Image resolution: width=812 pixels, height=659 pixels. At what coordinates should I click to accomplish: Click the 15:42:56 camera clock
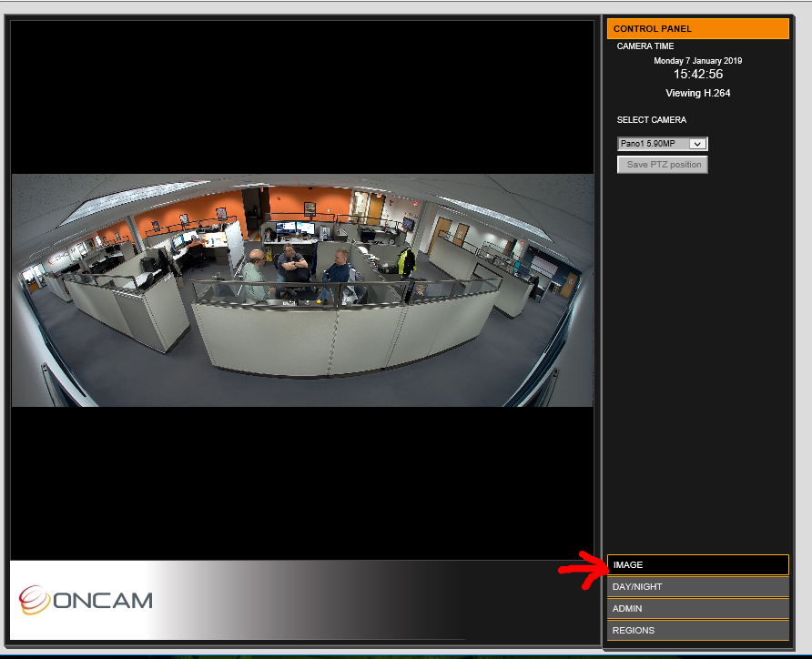click(x=697, y=74)
